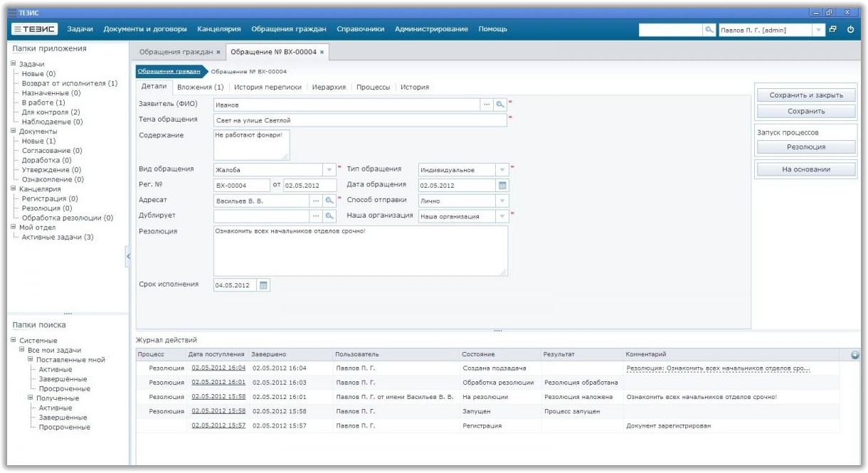The image size is (868, 473).
Task: Select Обработка резолюции (0) folder
Action: tap(68, 218)
